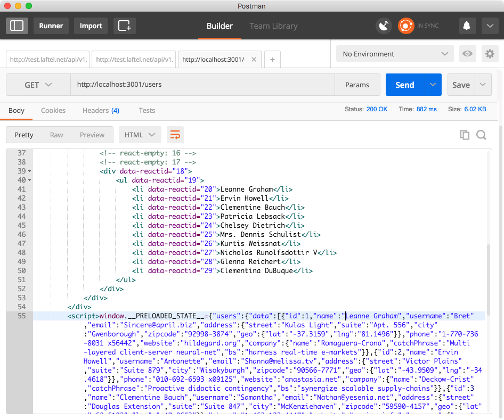The width and height of the screenshot is (504, 420).
Task: Click the response vertical scrollbar
Action: (x=489, y=279)
